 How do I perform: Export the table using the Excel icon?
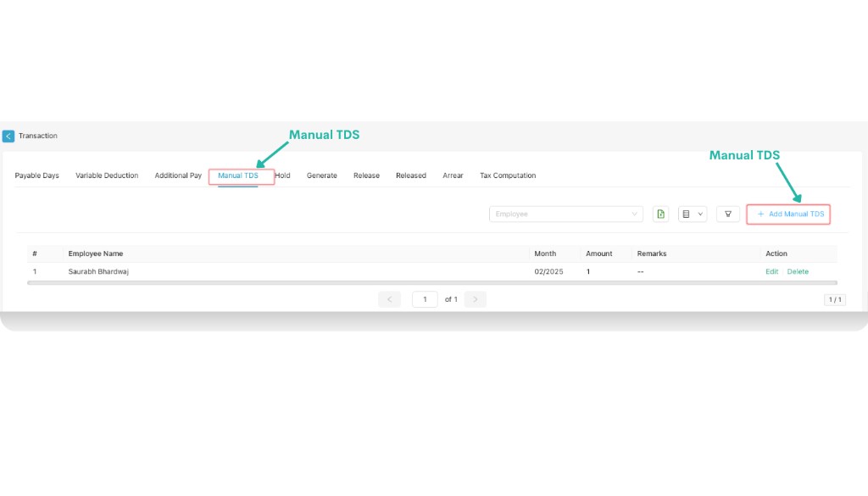(660, 215)
